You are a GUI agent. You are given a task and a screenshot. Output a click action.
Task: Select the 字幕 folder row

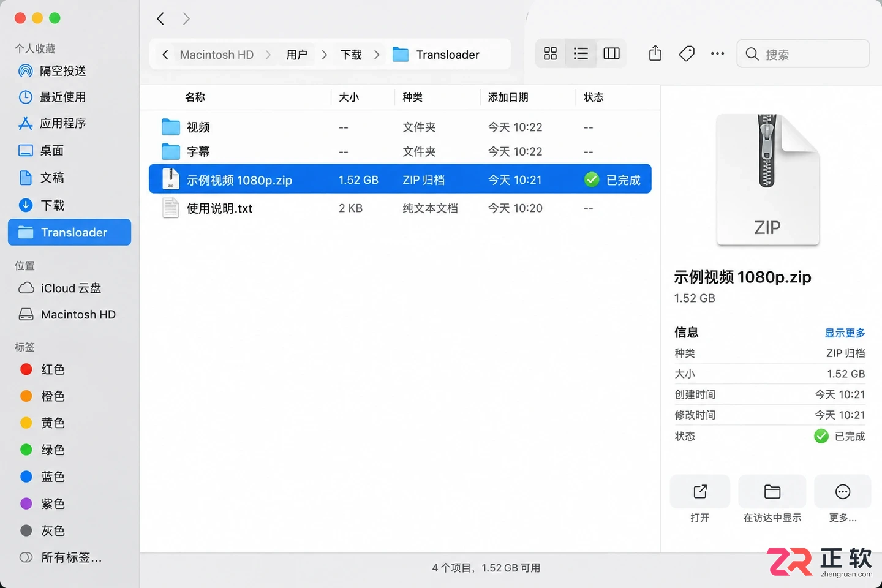pyautogui.click(x=400, y=151)
